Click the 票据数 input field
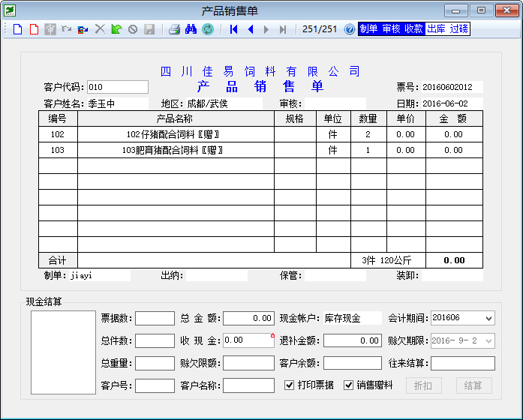523x420 pixels. pos(155,318)
